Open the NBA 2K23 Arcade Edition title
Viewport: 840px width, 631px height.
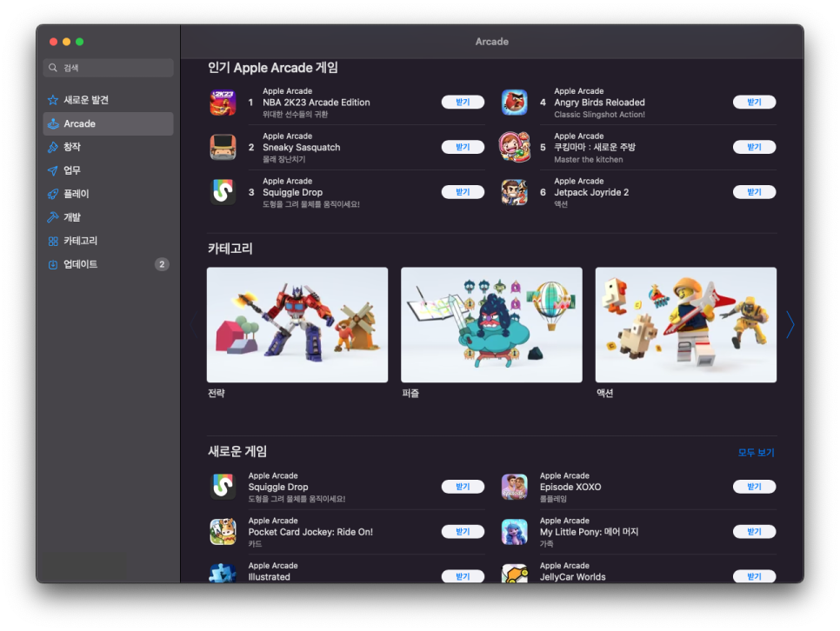pyautogui.click(x=316, y=103)
